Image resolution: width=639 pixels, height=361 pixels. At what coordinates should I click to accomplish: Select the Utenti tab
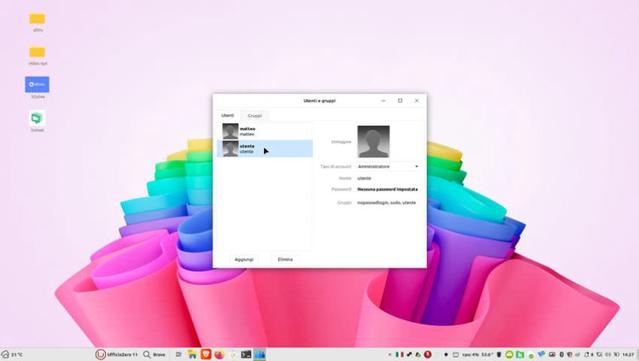228,115
